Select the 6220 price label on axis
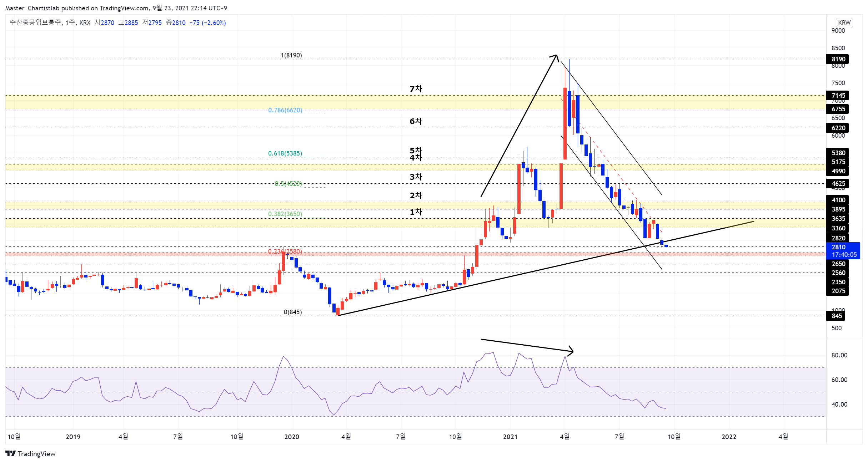This screenshot has width=868, height=463. pyautogui.click(x=838, y=128)
